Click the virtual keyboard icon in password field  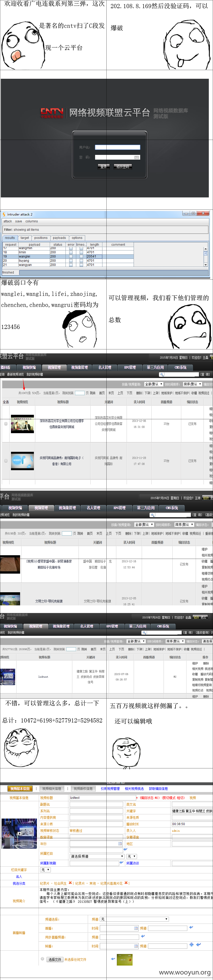137,157
